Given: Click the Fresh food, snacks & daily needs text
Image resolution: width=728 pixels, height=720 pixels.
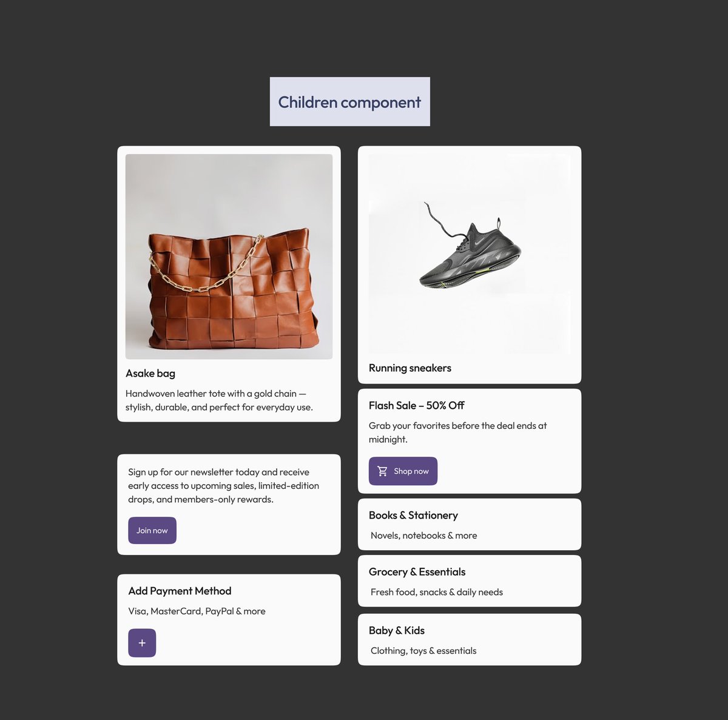Looking at the screenshot, I should [437, 592].
